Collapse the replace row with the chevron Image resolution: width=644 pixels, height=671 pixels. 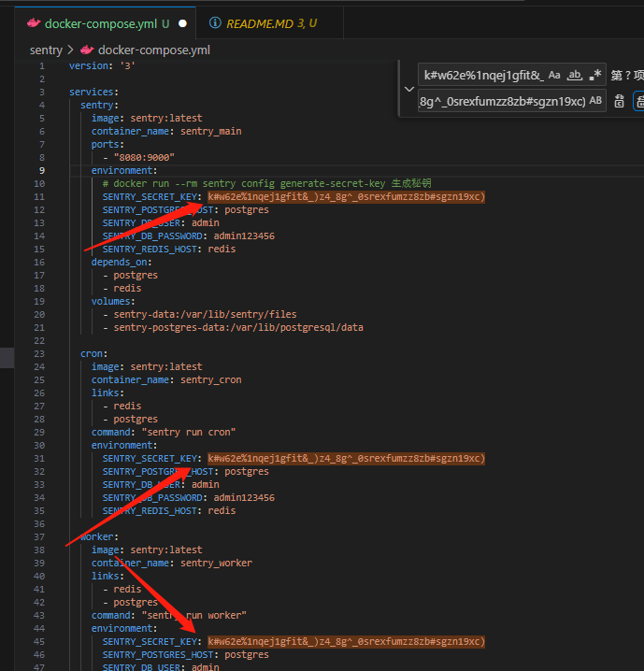tap(409, 89)
